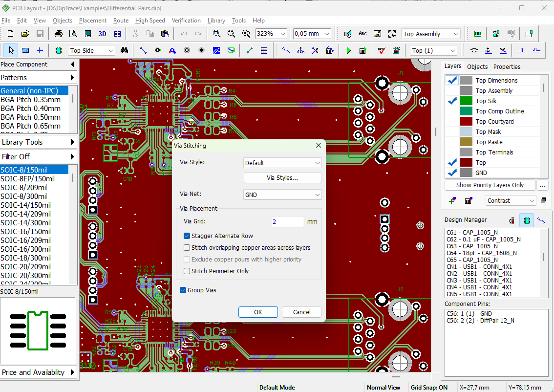Uncheck Group Vias checkbox
The image size is (554, 392).
(x=183, y=290)
